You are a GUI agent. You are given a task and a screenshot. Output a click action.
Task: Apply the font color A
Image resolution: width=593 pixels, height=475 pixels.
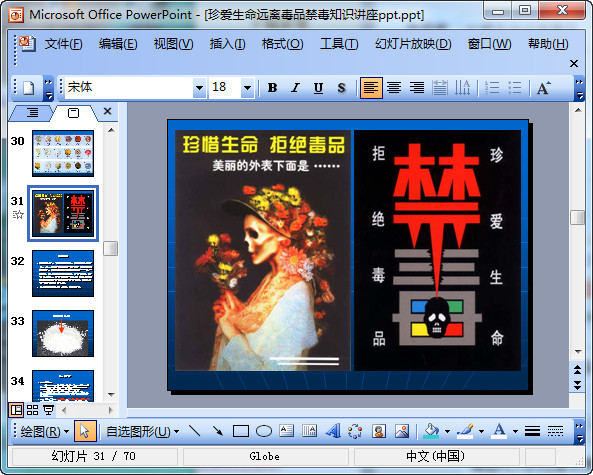click(499, 431)
